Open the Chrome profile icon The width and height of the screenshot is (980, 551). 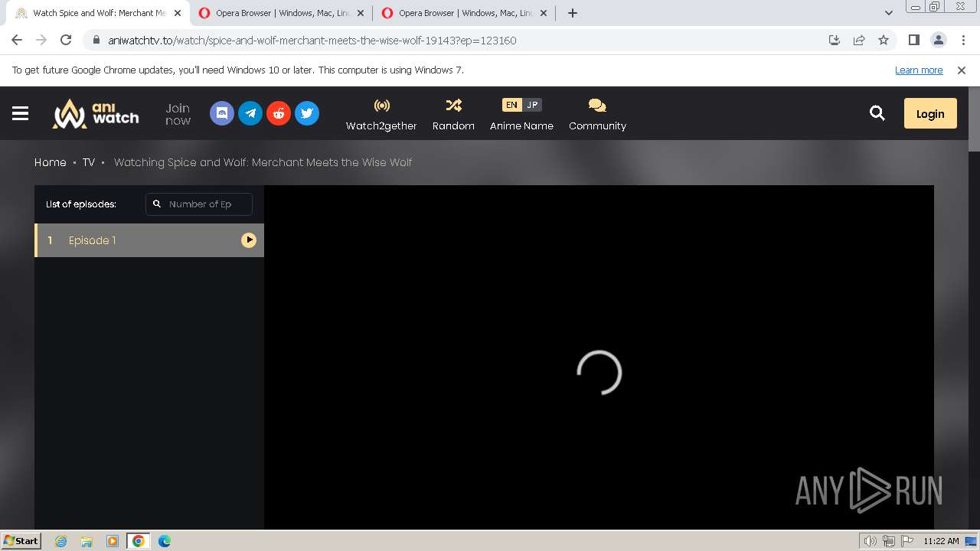point(938,40)
